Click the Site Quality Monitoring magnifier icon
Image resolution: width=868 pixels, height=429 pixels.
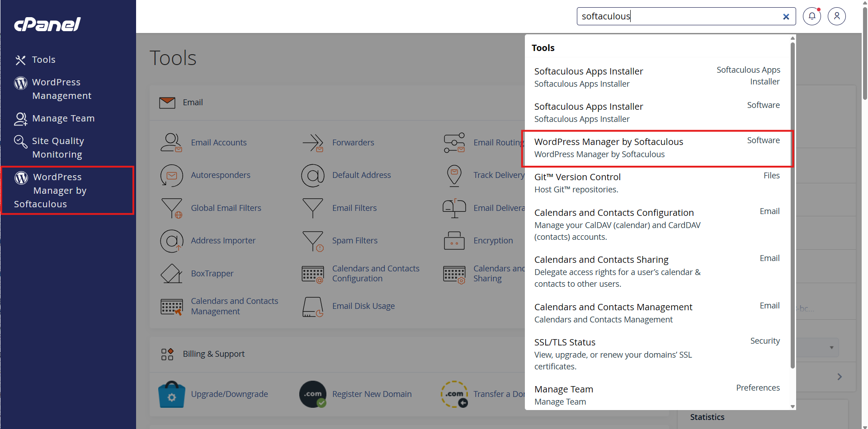[x=20, y=141]
